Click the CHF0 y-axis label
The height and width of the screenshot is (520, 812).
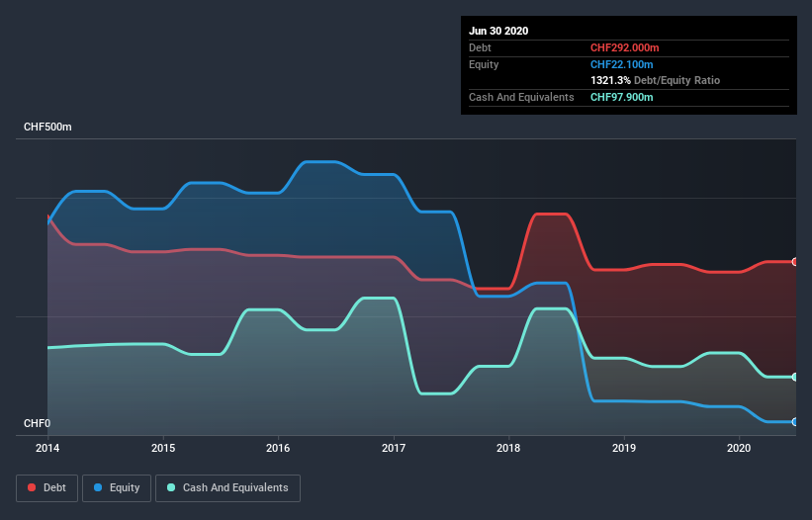click(x=37, y=423)
